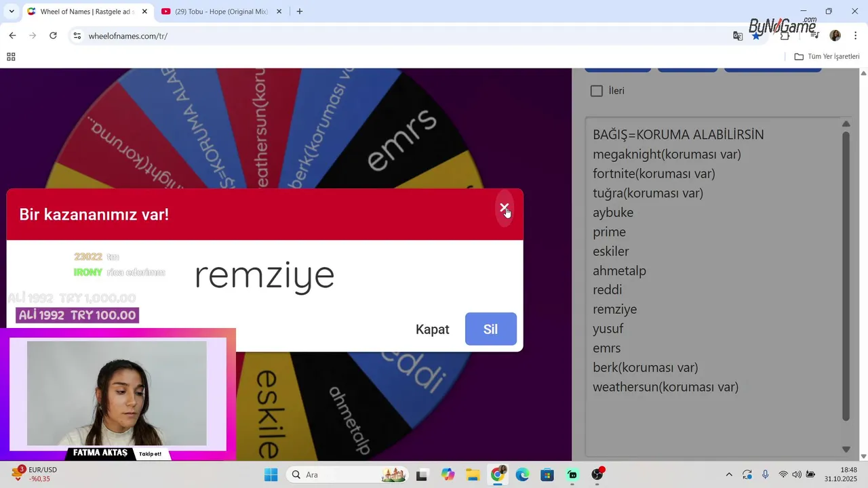Screen dimensions: 868x488
Task: Toggle the İleri checkbox
Action: 597,91
